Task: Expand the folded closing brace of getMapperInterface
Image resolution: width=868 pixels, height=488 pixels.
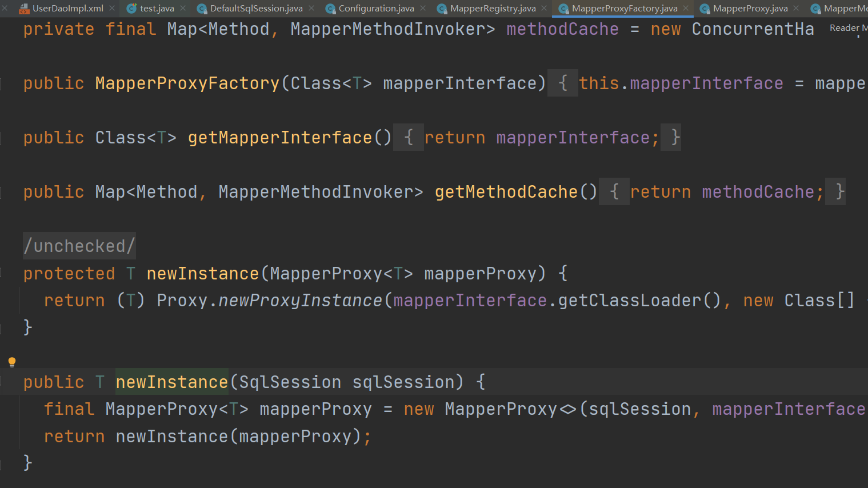Action: pos(671,138)
